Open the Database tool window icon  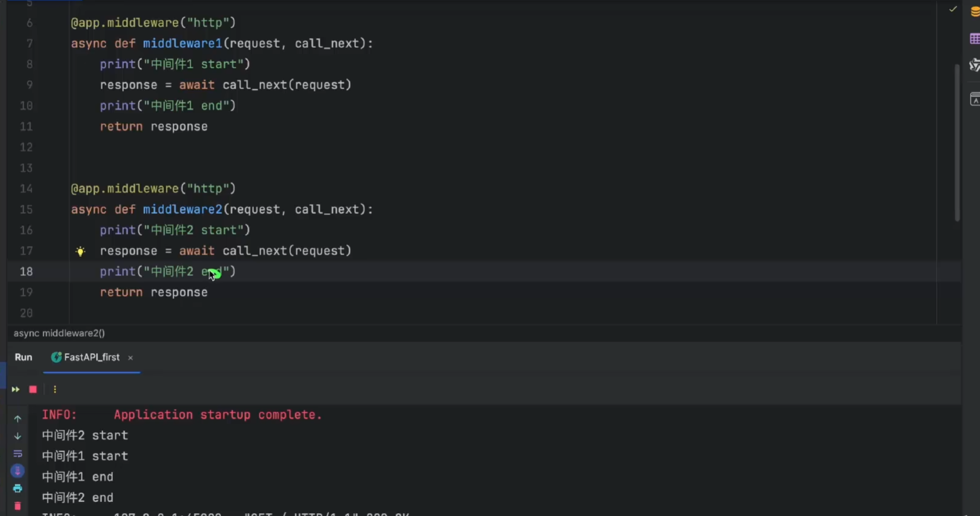click(975, 11)
